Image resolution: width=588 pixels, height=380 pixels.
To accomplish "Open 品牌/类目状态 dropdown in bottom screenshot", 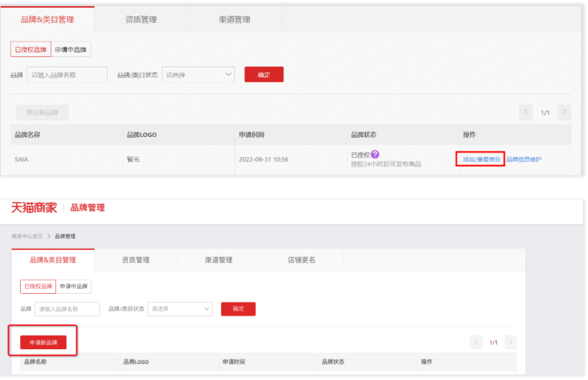I will 180,309.
